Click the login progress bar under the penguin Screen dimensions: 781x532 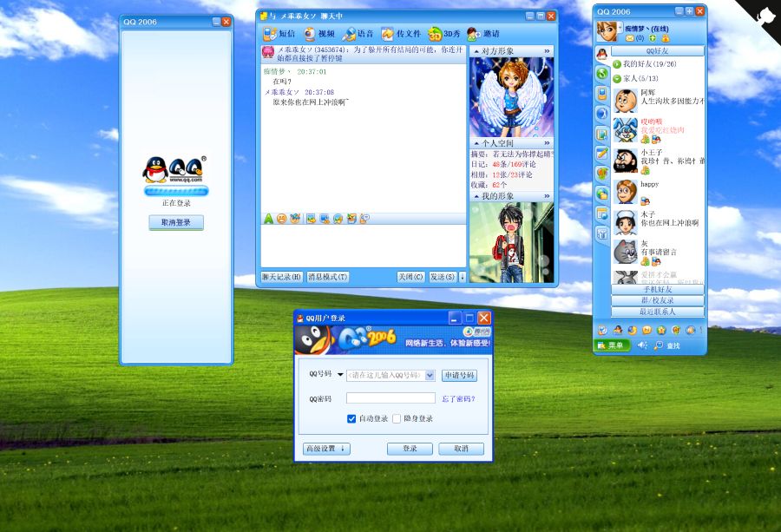(x=176, y=191)
